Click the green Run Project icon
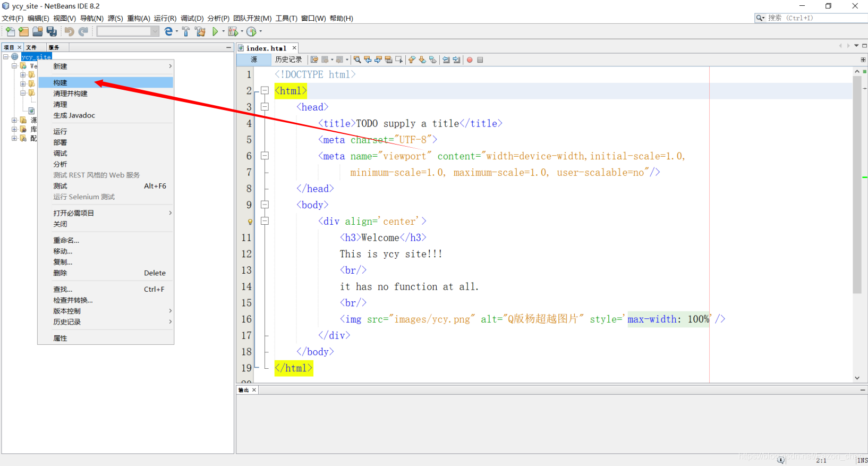Screen dimensions: 868x466 pyautogui.click(x=215, y=32)
